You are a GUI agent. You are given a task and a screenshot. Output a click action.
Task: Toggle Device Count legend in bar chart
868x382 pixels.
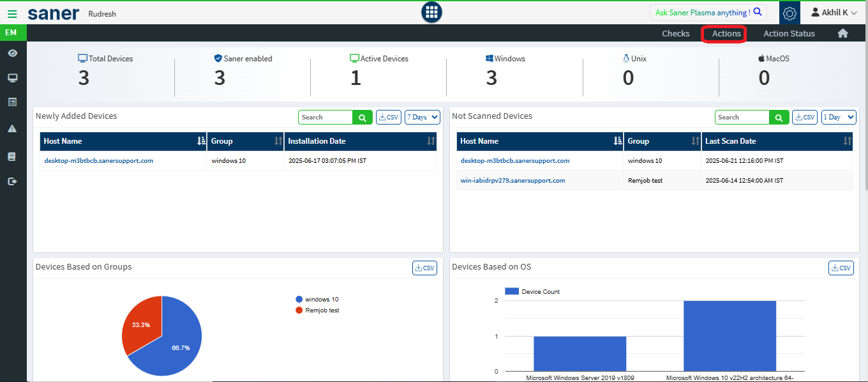pos(532,291)
